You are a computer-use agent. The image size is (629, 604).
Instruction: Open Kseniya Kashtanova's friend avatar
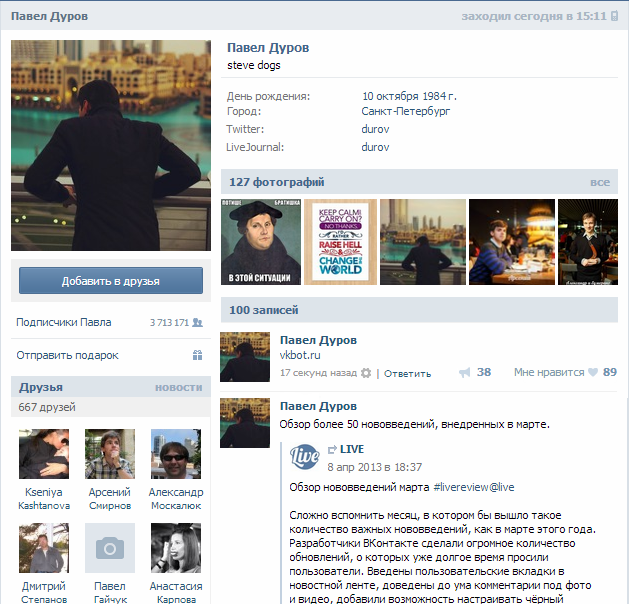pyautogui.click(x=44, y=454)
